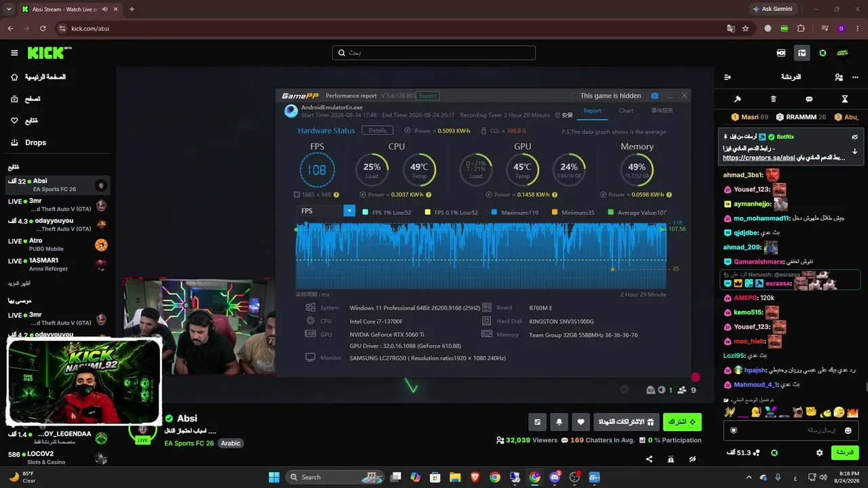Toggle the bell notifications button

(x=559, y=422)
